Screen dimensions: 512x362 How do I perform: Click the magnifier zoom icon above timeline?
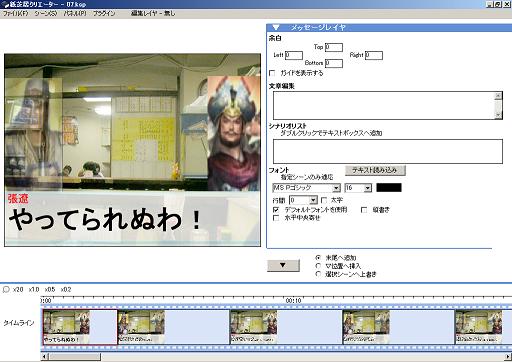click(x=6, y=289)
